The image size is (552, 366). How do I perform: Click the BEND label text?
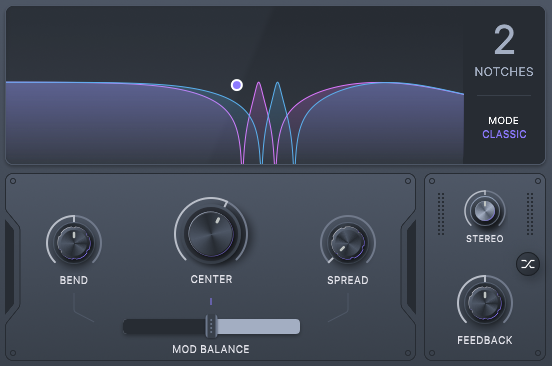click(74, 280)
